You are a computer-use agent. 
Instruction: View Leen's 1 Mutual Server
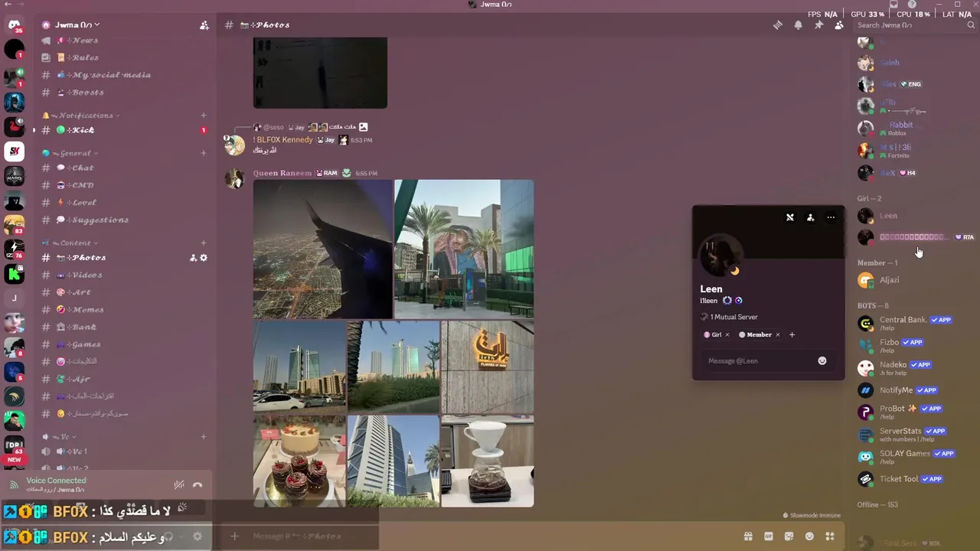click(729, 317)
